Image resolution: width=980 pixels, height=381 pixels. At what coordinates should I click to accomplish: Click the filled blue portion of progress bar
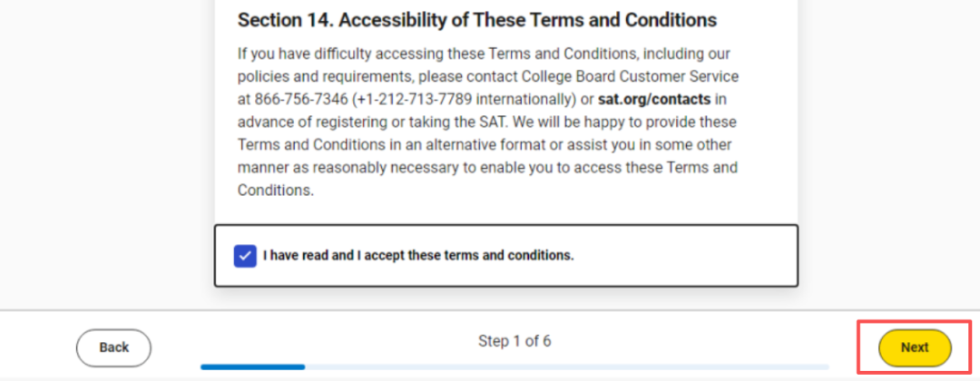252,367
